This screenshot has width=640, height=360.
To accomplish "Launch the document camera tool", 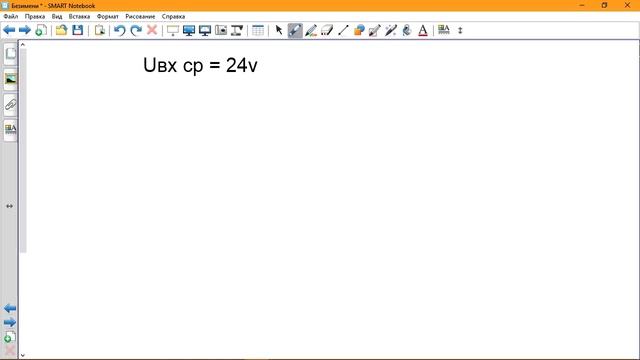I will coord(237,30).
